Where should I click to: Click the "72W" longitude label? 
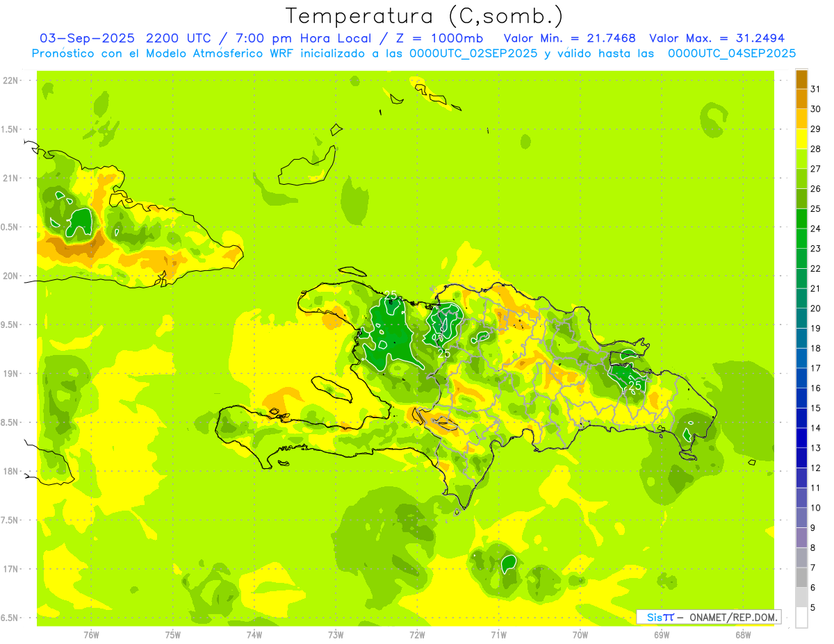pyautogui.click(x=417, y=634)
